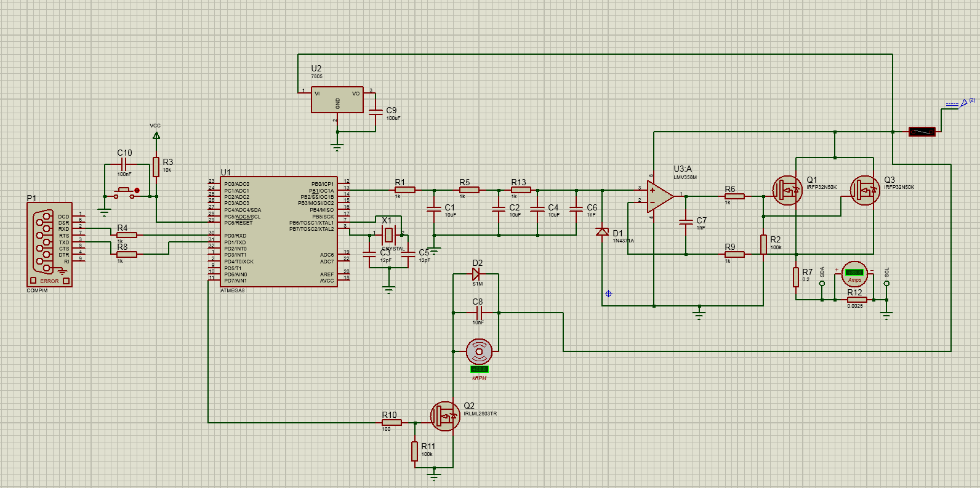980x488 pixels.
Task: Click the R2 100k resistor
Action: (763, 244)
